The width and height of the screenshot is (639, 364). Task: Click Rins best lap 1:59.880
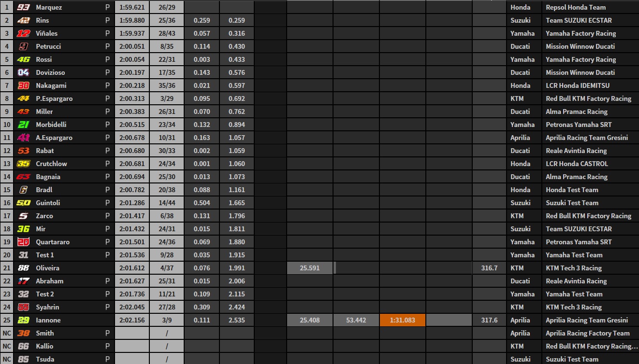132,20
